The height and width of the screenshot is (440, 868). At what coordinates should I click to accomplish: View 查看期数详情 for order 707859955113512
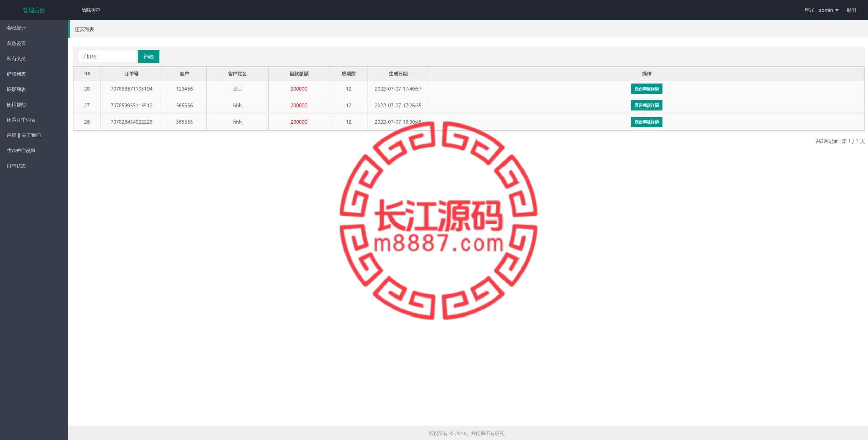tap(647, 106)
